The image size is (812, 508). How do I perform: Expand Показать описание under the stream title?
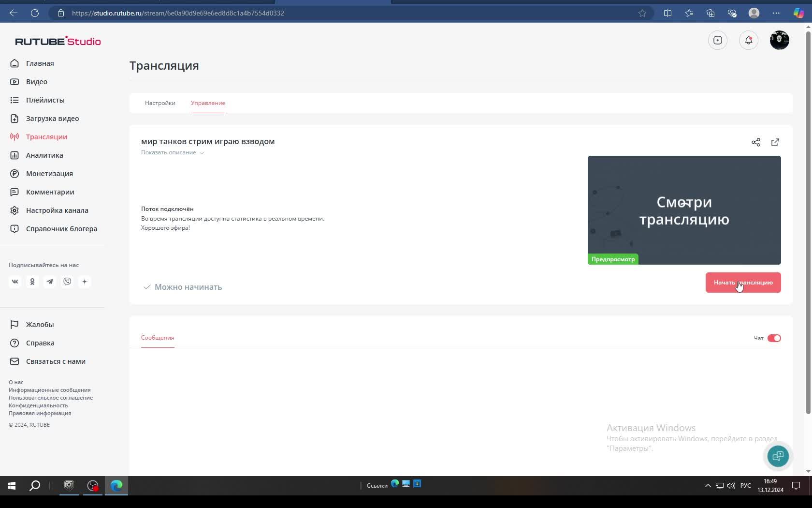tap(173, 152)
